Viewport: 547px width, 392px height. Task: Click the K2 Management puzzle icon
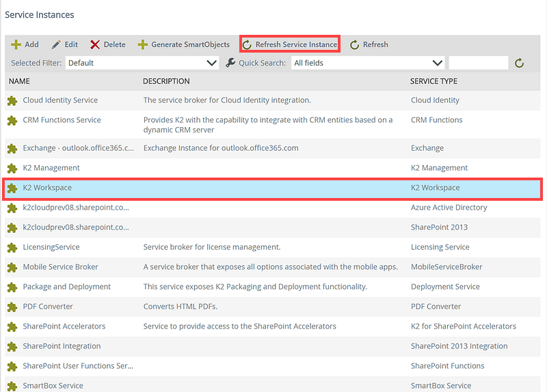click(12, 168)
